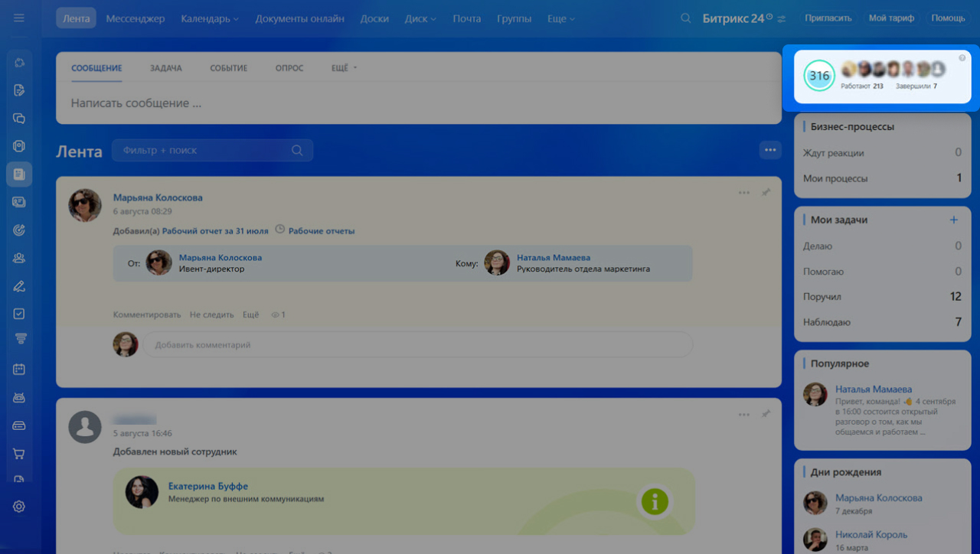Open the three-dots menu beside Лента filter
The width and height of the screenshot is (980, 554).
(x=770, y=150)
